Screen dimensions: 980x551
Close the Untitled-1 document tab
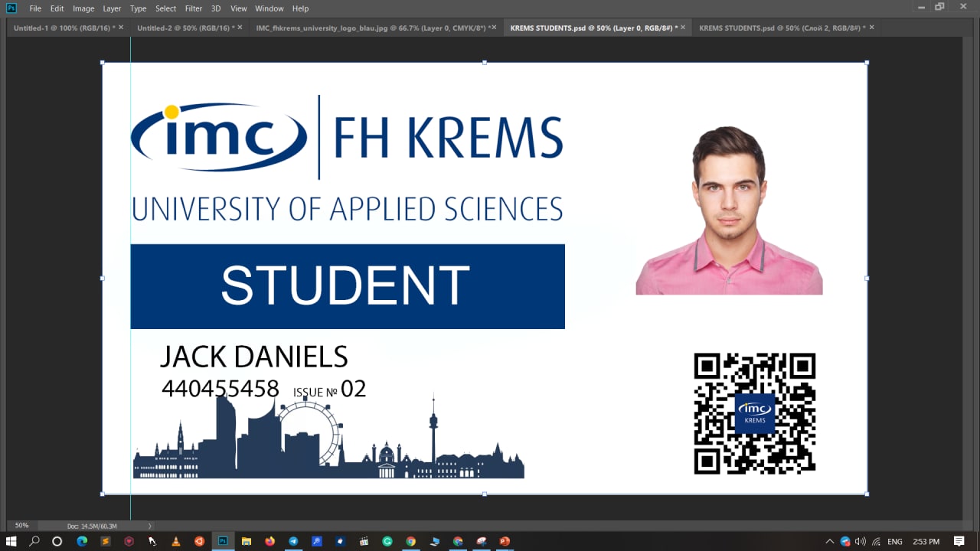point(121,28)
